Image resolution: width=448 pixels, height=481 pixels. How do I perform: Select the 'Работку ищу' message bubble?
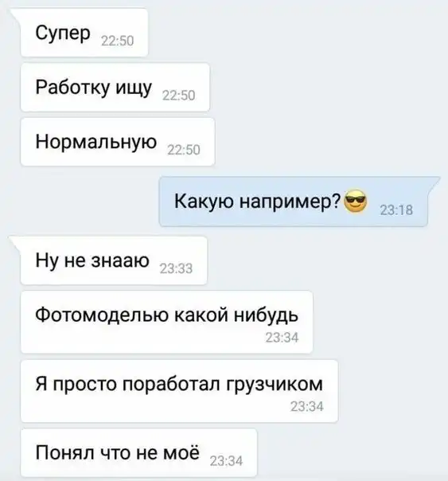115,87
